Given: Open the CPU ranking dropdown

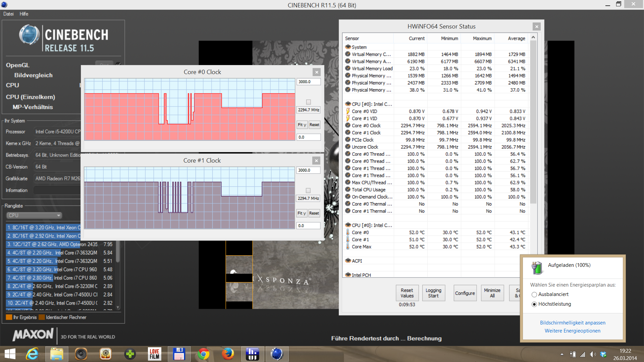Looking at the screenshot, I should tap(34, 215).
